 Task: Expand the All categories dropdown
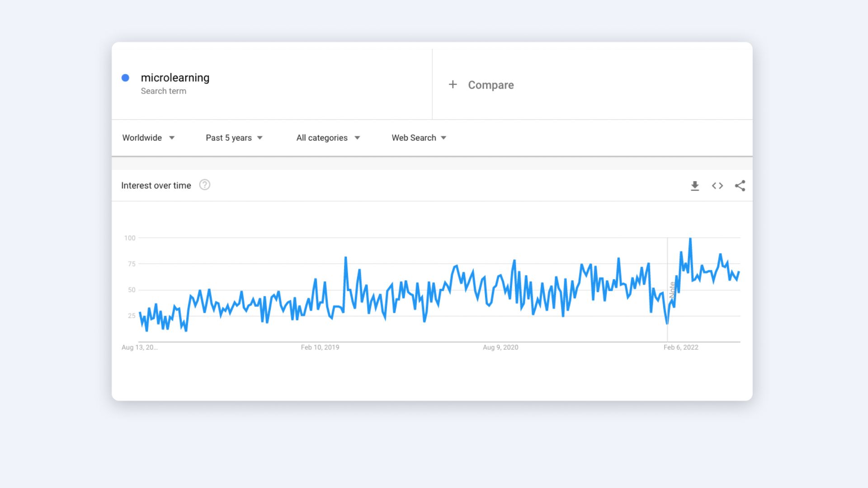328,138
